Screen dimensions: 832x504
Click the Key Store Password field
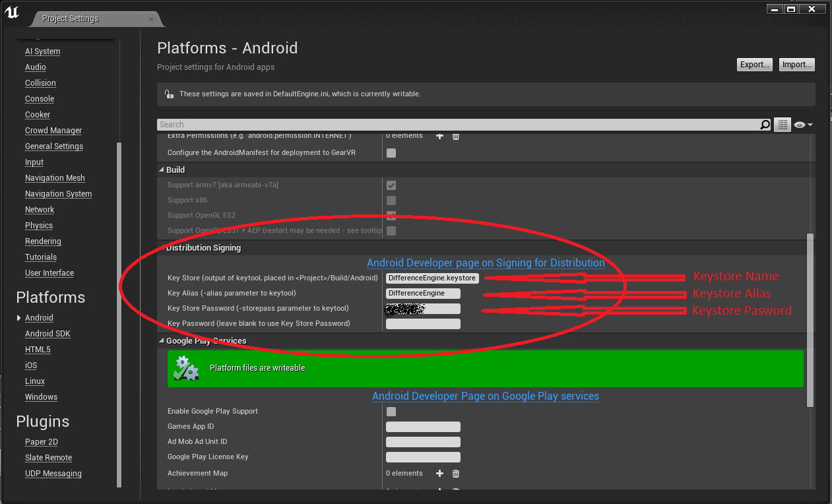point(423,309)
